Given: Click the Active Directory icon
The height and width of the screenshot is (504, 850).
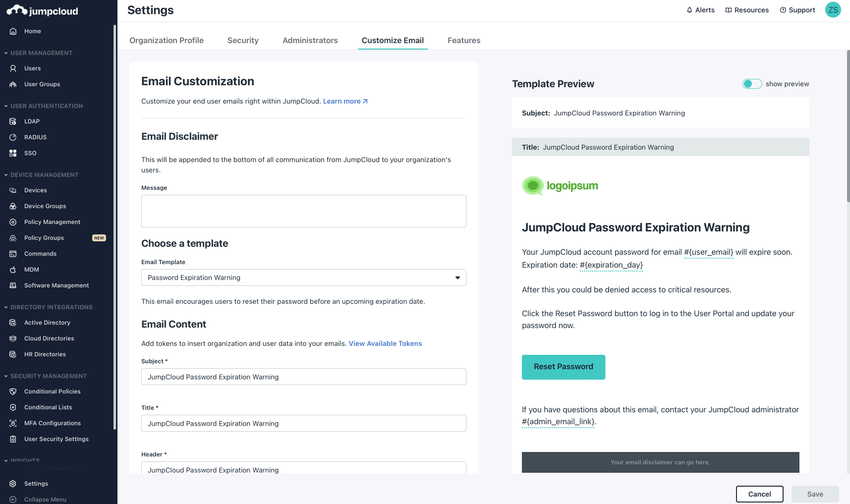Looking at the screenshot, I should click(13, 323).
